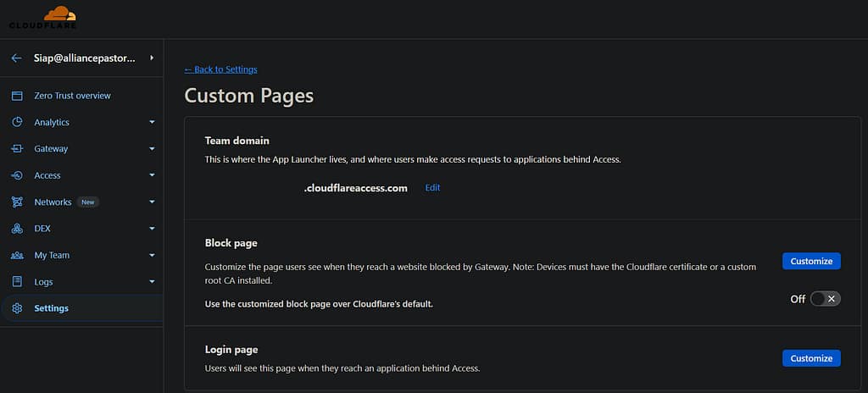Image resolution: width=868 pixels, height=393 pixels.
Task: Expand the Gateway dropdown arrow
Action: click(152, 149)
